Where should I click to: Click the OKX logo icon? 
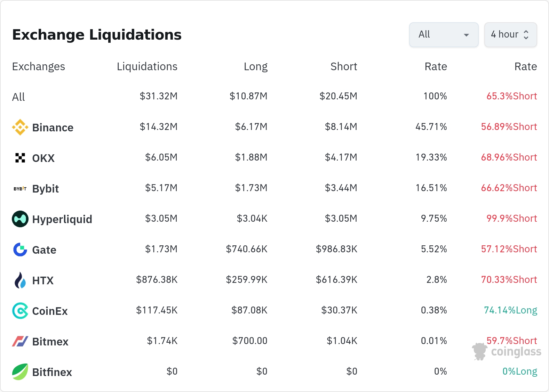click(x=20, y=158)
